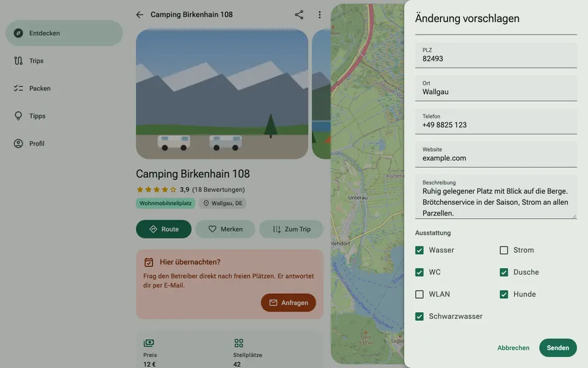
Task: Open the Entdecken navigation item
Action: [64, 33]
